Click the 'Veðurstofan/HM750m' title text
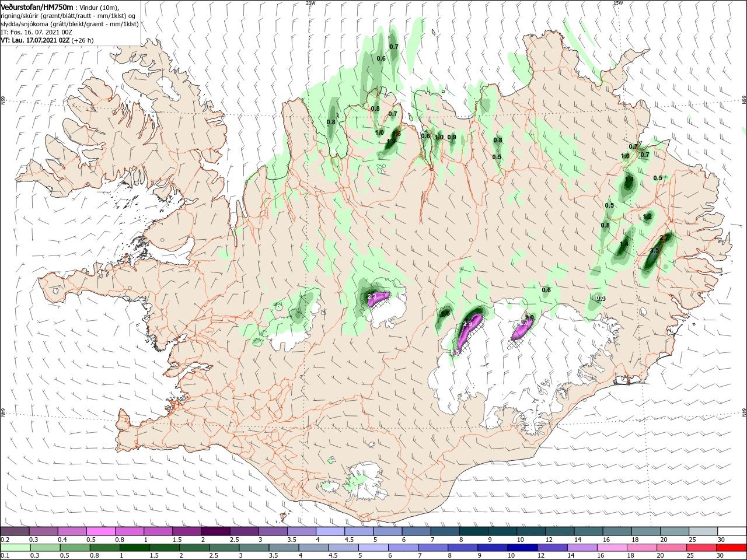 [x=37, y=6]
